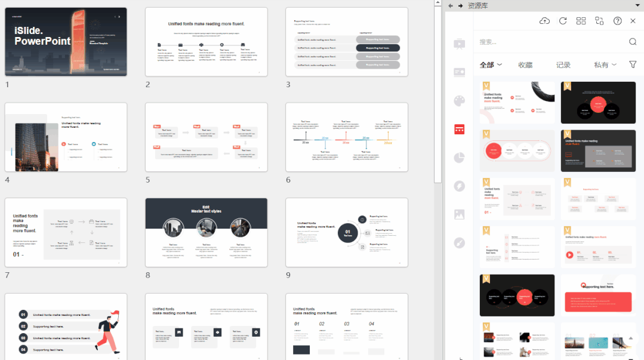Viewport: 644px width, 360px height.
Task: Open the picture library sidebar icon
Action: click(x=459, y=214)
